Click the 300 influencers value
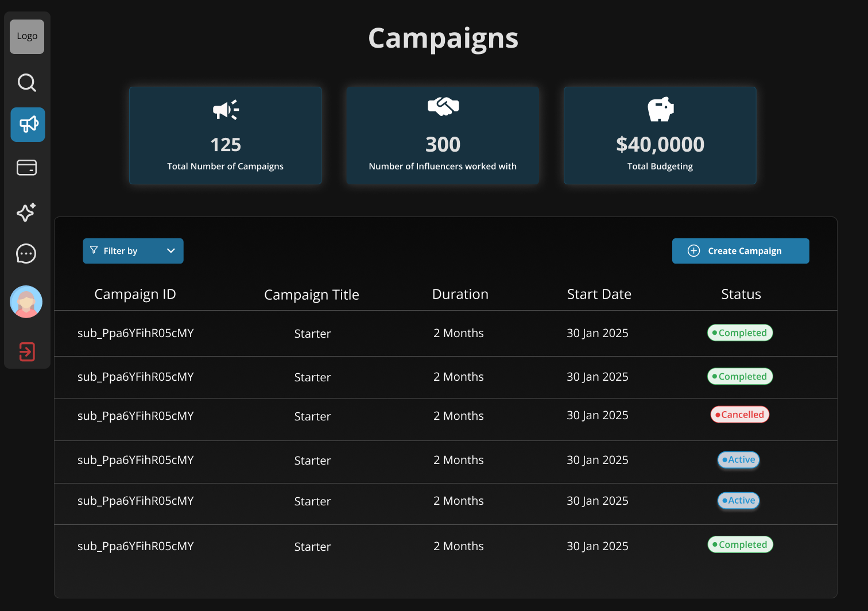 coord(443,145)
